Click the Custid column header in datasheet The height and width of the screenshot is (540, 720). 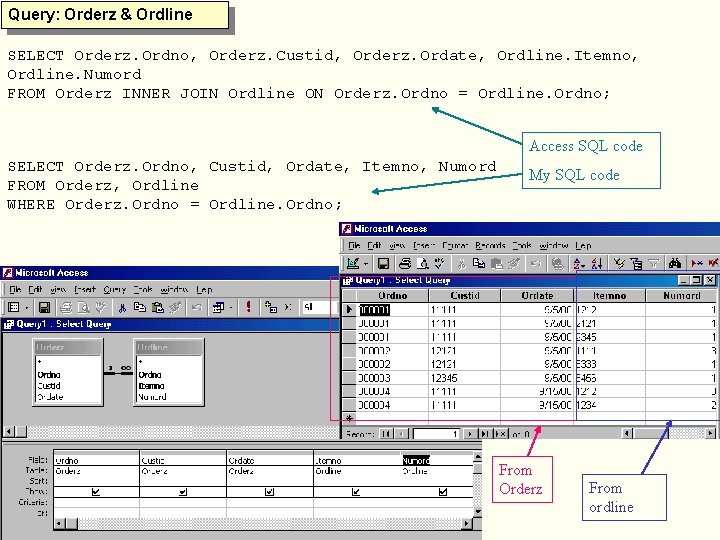465,295
